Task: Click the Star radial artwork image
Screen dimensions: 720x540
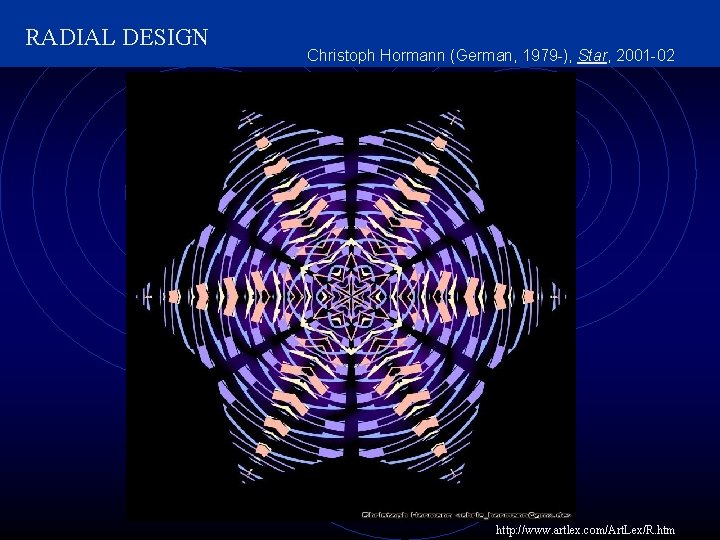Action: pyautogui.click(x=351, y=296)
